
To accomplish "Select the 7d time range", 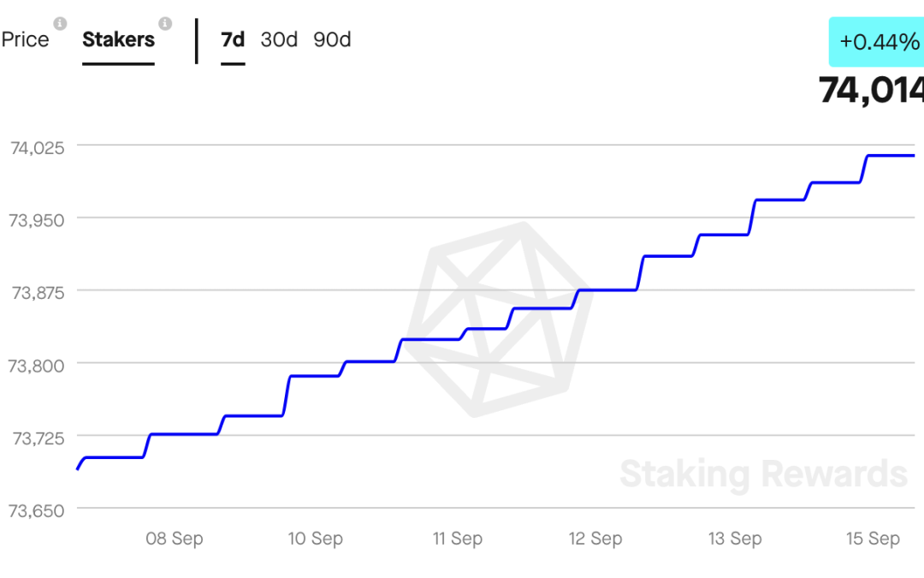I will [x=233, y=39].
